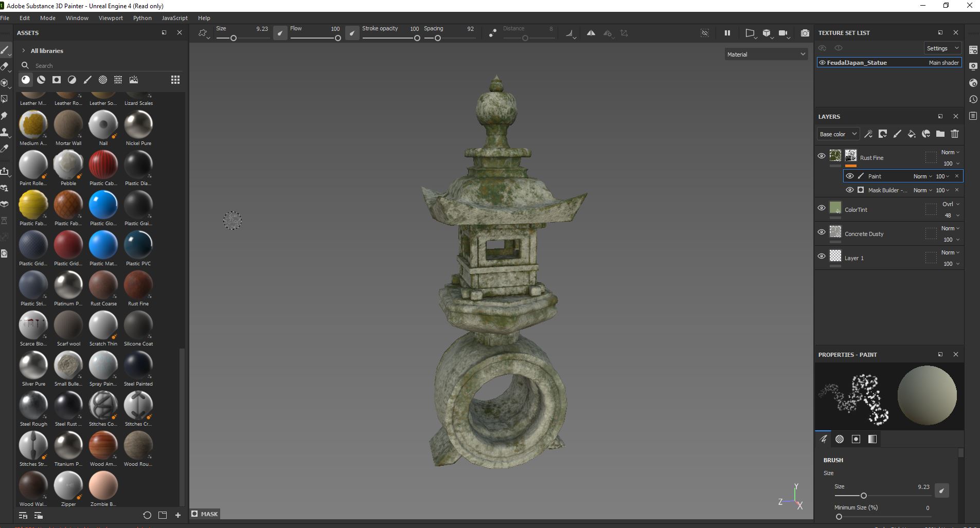Screen dimensions: 980x528
Task: Open the Viewport menu
Action: point(111,18)
